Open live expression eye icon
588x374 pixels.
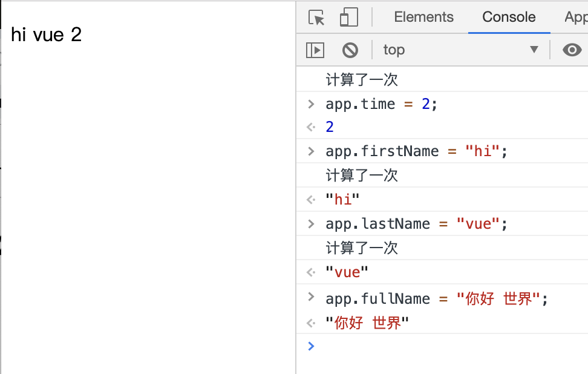pos(572,50)
